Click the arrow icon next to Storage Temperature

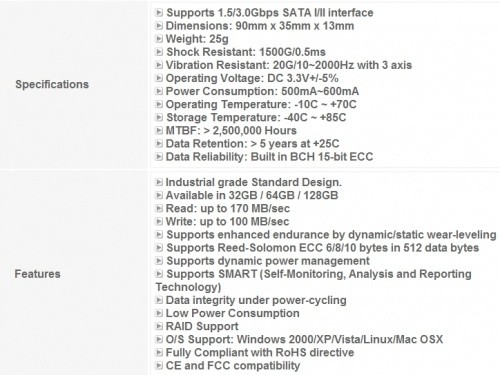[159, 117]
